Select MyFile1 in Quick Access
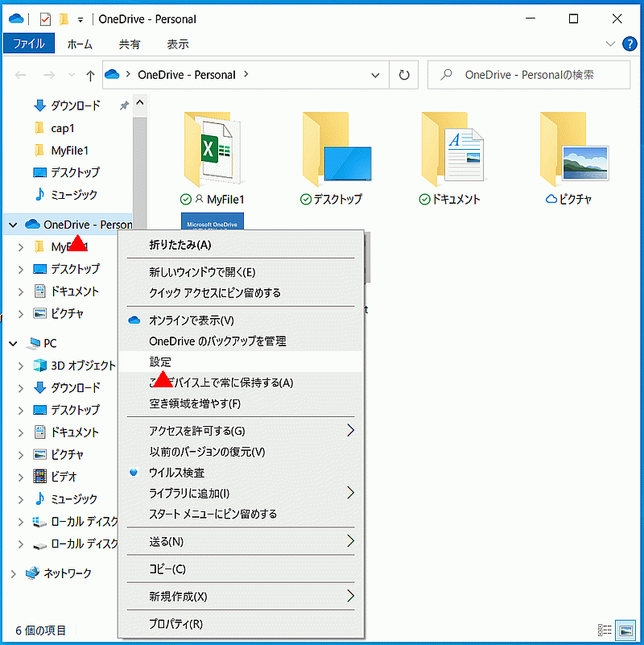This screenshot has height=645, width=644. [x=69, y=151]
